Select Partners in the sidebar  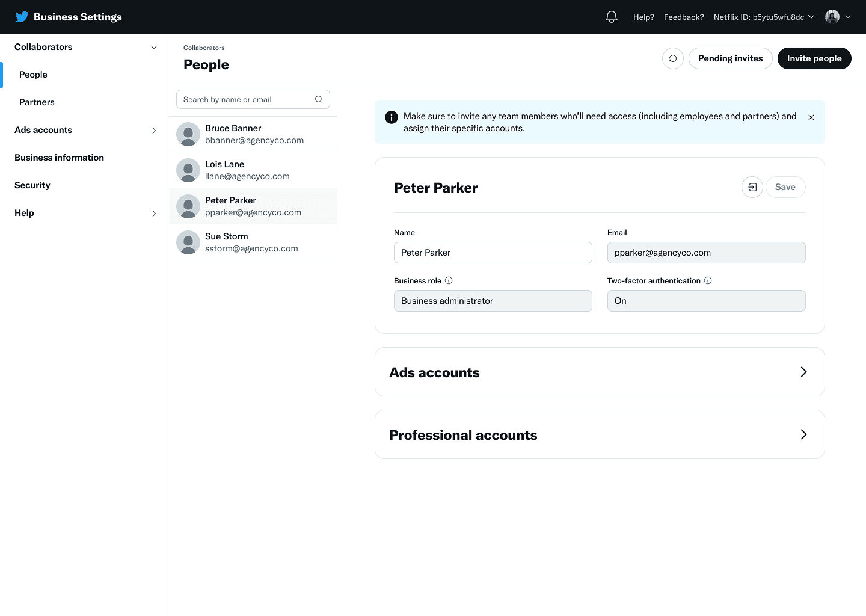pyautogui.click(x=37, y=102)
